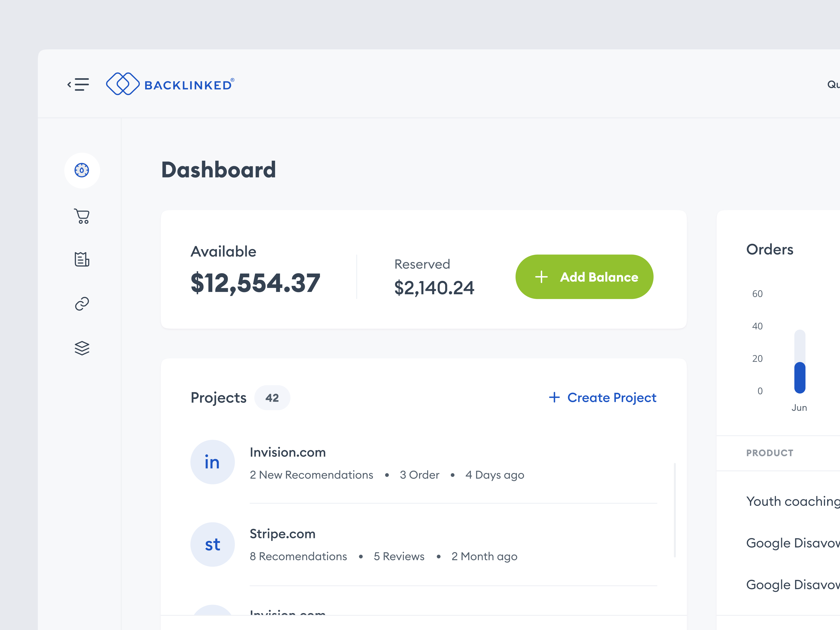The image size is (840, 630).
Task: Open the Stripe.com project
Action: pyautogui.click(x=282, y=534)
